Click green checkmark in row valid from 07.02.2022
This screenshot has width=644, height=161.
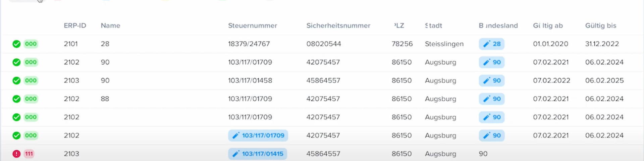[16, 80]
